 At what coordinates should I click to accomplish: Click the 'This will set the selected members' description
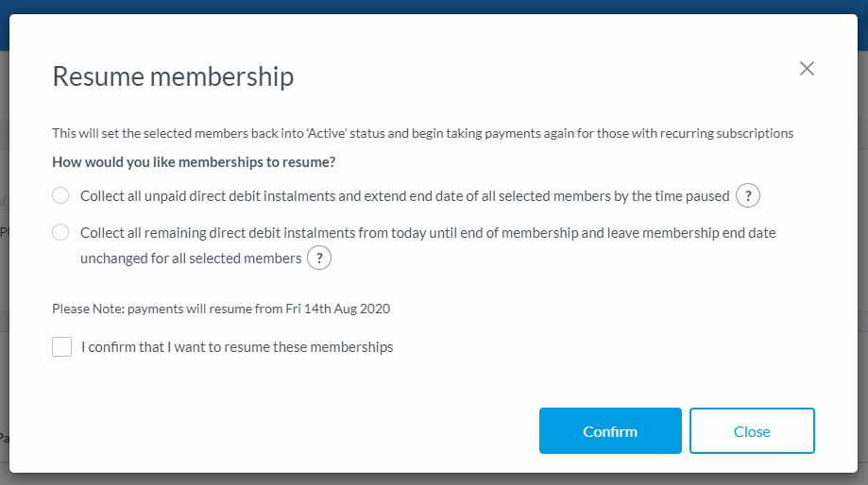[x=422, y=133]
